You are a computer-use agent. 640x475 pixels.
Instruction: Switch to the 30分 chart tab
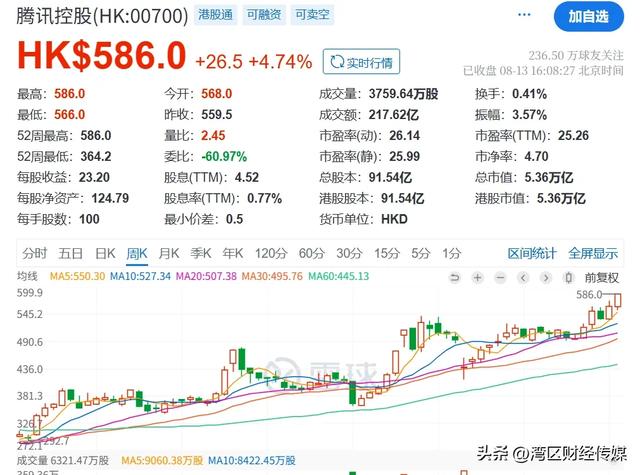coord(349,253)
